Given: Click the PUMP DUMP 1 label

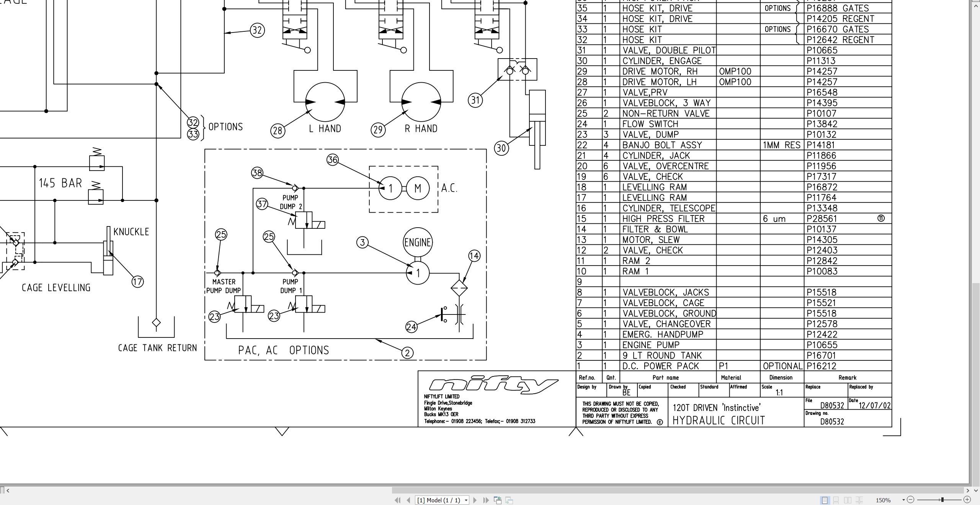Looking at the screenshot, I should [291, 286].
